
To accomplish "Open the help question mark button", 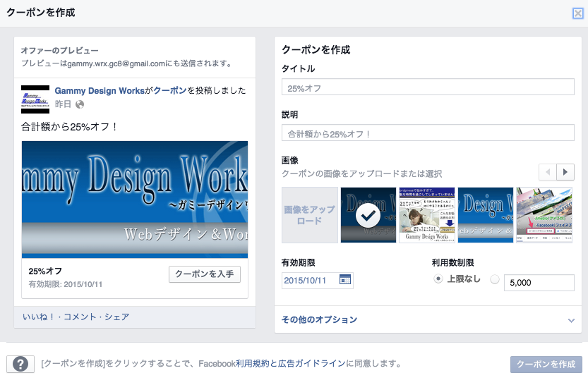I will tap(20, 364).
